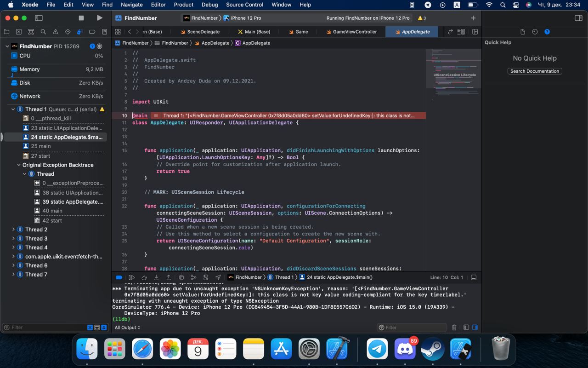Show the Quick Help inspector
The width and height of the screenshot is (588, 368).
[547, 32]
